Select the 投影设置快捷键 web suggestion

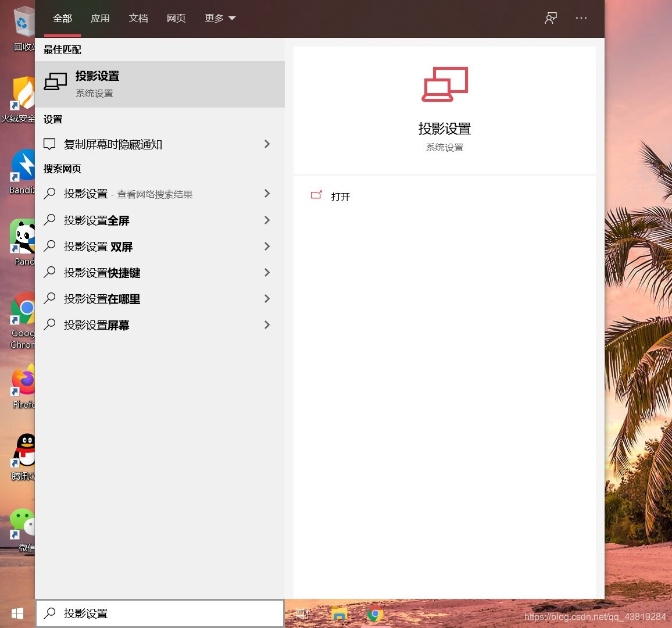(x=160, y=273)
